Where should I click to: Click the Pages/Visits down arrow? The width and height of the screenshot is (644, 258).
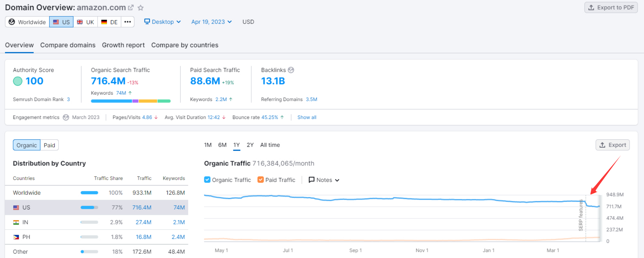click(x=156, y=117)
